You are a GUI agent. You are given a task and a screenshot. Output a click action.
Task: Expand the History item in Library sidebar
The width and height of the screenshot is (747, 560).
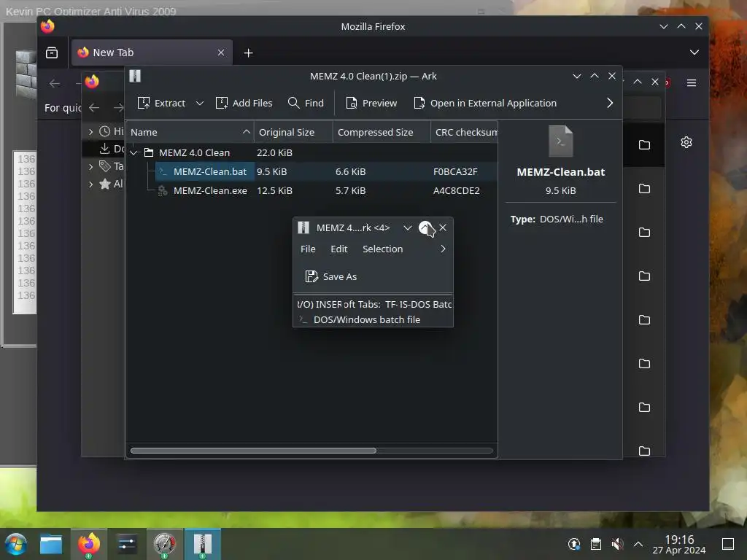[91, 132]
